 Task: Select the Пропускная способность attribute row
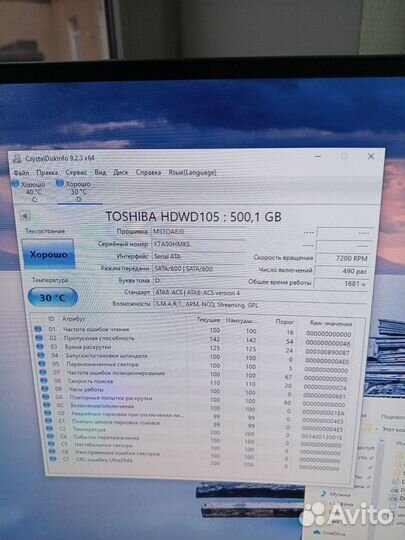coord(193,340)
